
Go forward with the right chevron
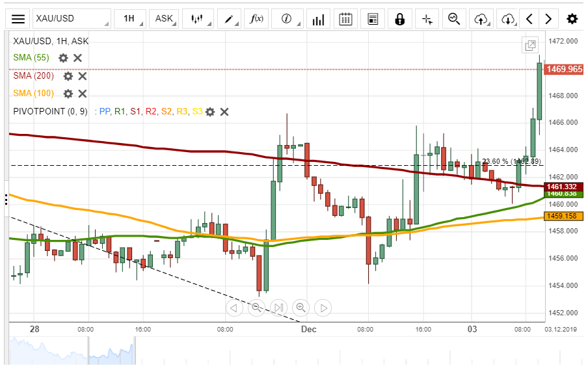pyautogui.click(x=548, y=19)
